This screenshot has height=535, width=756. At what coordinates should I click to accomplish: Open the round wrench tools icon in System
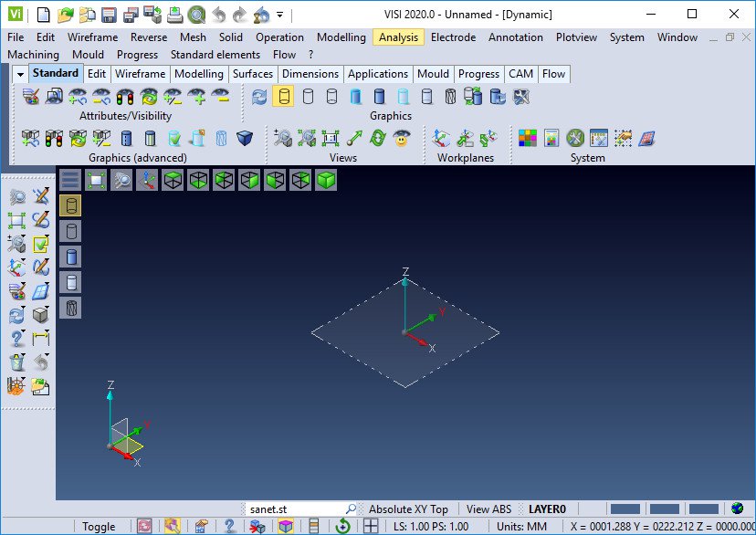point(574,139)
